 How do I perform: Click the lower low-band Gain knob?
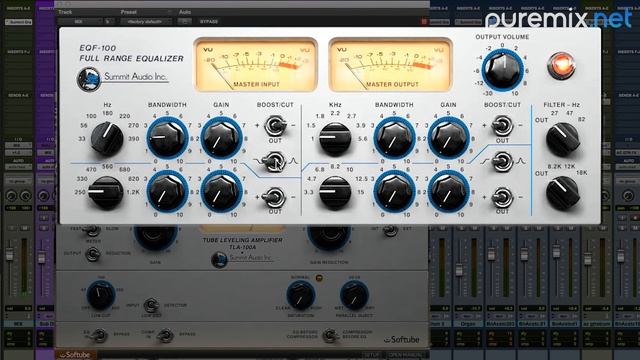tap(221, 191)
